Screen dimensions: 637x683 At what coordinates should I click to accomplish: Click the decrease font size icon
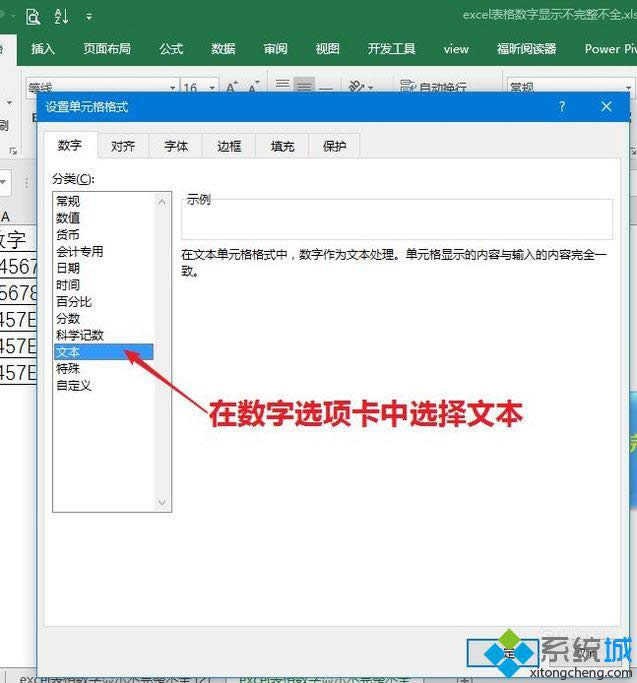point(254,86)
